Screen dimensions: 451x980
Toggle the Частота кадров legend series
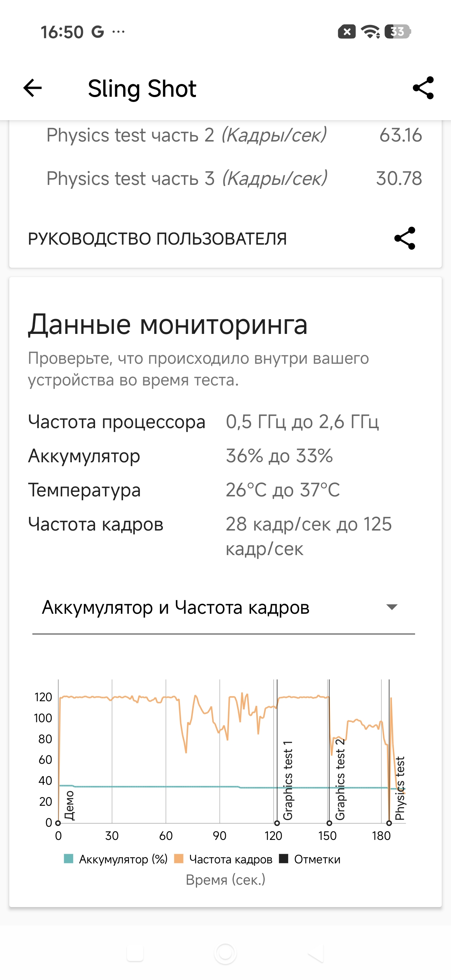coord(230,859)
